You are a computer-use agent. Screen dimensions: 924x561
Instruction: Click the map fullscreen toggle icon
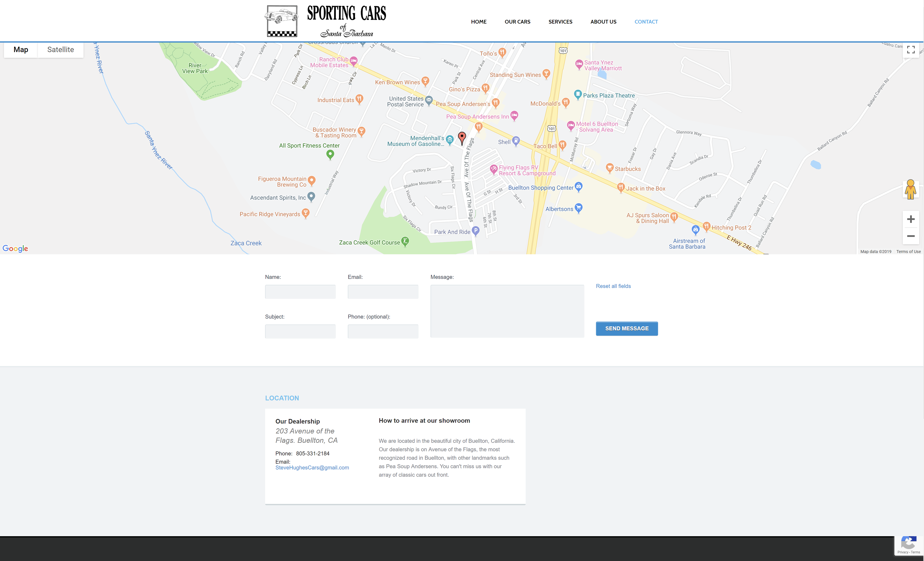(911, 50)
